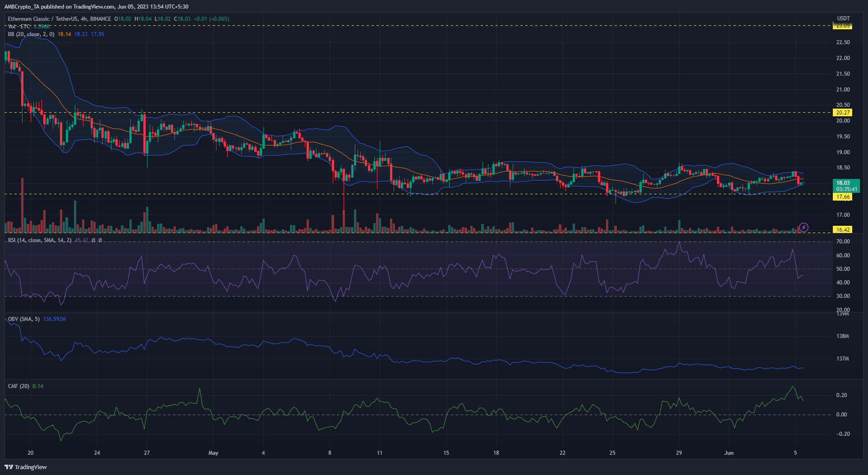Screen dimensions: 868x475
Task: Click the 0.20 level on CMF axis
Action: click(841, 395)
